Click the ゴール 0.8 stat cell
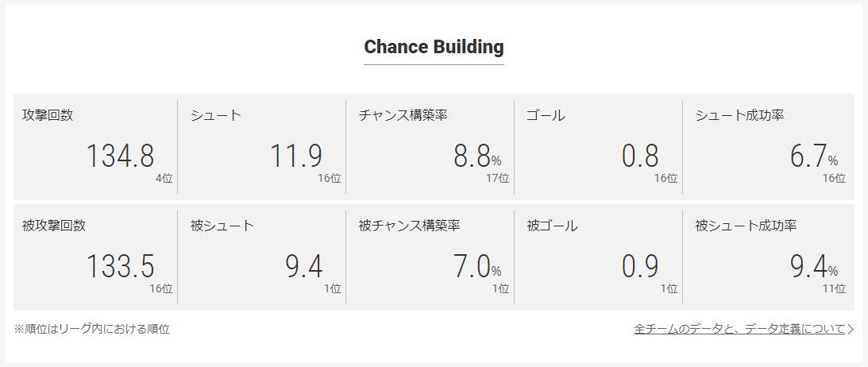Image resolution: width=868 pixels, height=367 pixels. [x=599, y=147]
